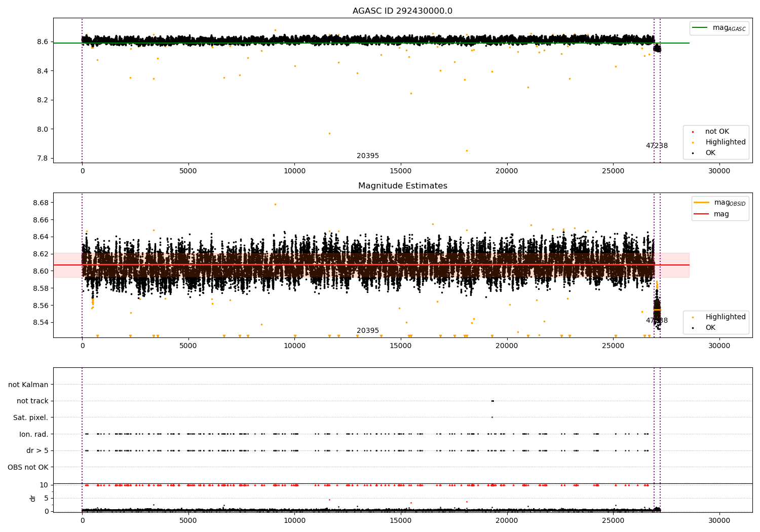Click the 'Highlighted' legend entry in top plot

click(725, 142)
